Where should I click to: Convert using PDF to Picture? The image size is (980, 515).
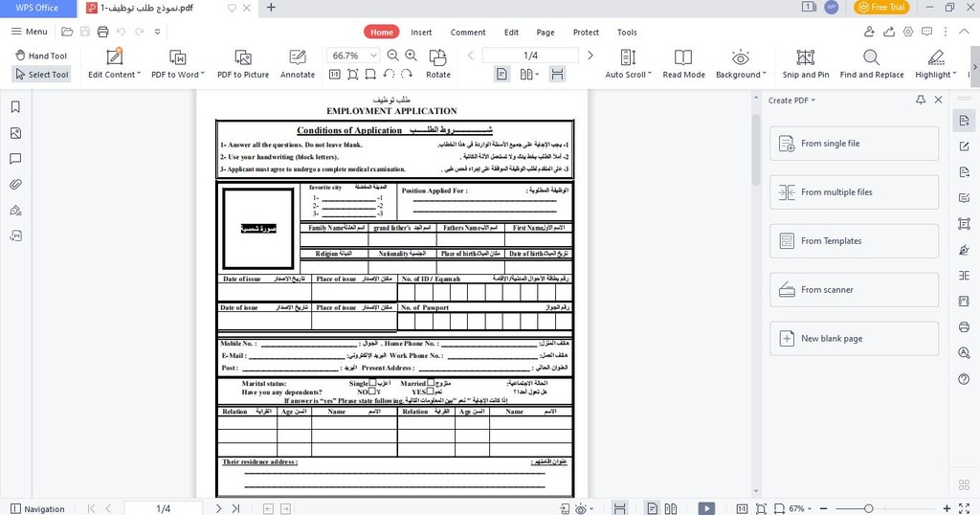pos(243,63)
